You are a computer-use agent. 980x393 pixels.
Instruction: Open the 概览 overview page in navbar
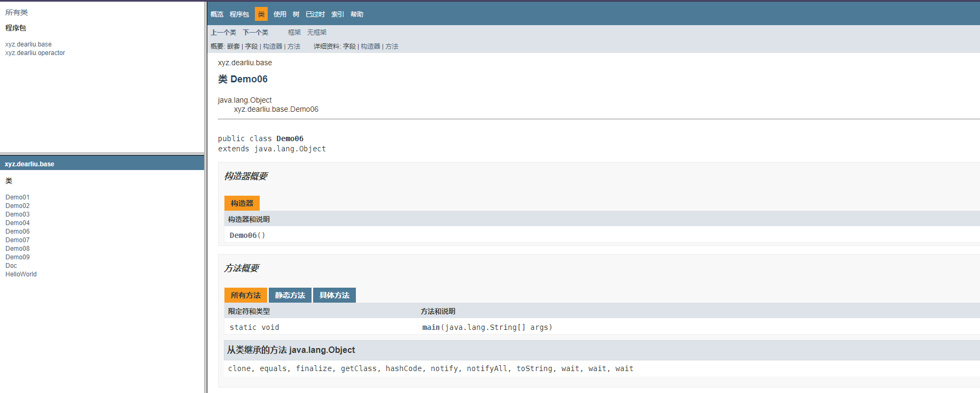217,14
